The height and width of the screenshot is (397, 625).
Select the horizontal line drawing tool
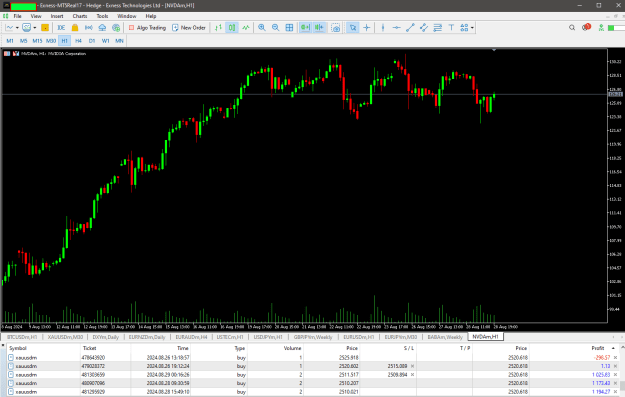coord(397,28)
